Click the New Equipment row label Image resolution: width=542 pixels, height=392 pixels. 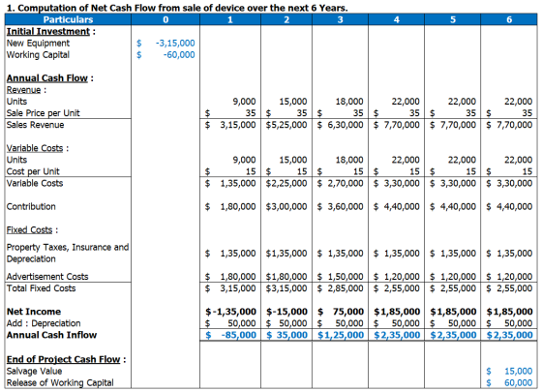coord(38,44)
